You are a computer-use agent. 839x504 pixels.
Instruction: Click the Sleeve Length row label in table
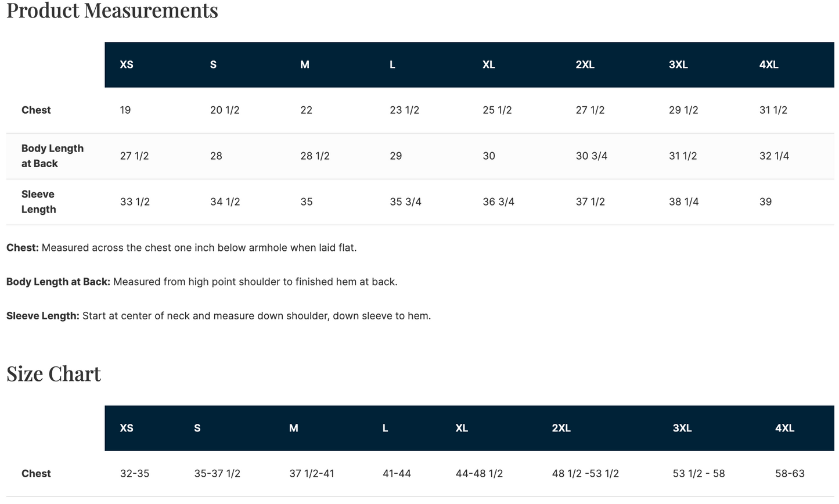(x=38, y=201)
